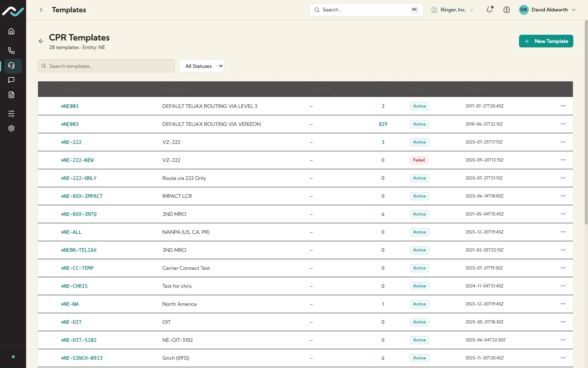588x368 pixels.
Task: Open template *NE-SINCH-0913
Action: point(82,358)
